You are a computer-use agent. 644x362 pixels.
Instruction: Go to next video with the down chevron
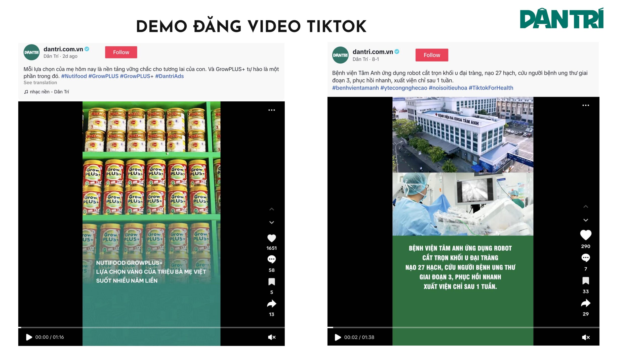271,222
